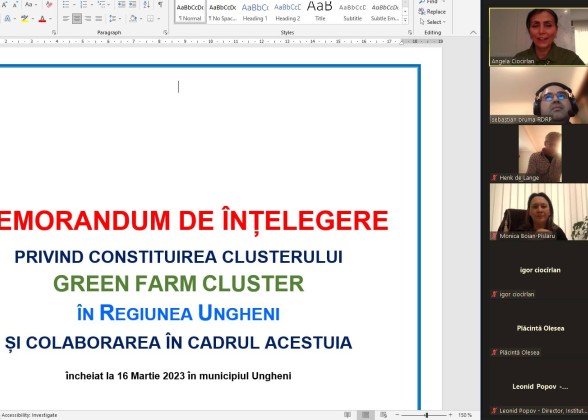The image size is (588, 420).
Task: Expand the Styles gallery more arrow
Action: click(x=405, y=20)
